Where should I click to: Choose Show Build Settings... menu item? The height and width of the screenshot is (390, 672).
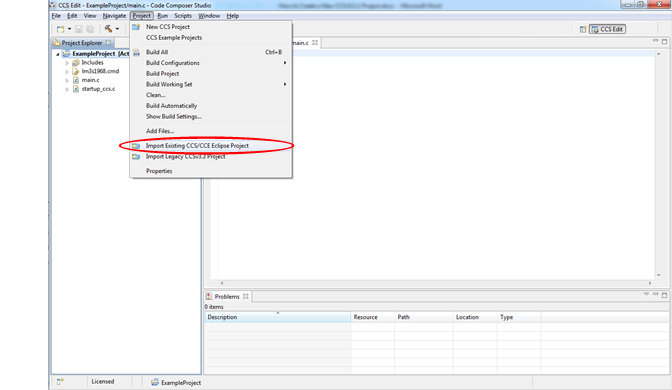pyautogui.click(x=211, y=117)
